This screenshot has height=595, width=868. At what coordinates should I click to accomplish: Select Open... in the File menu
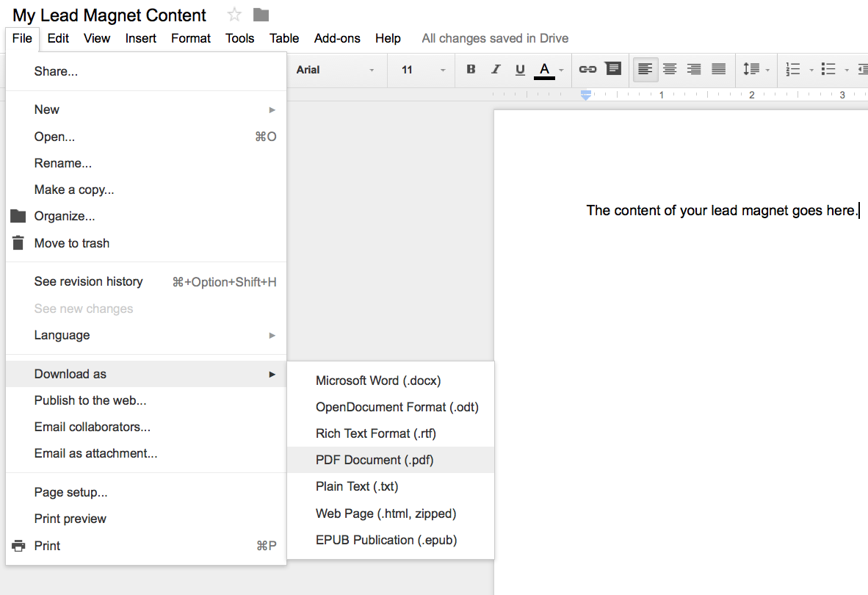[x=146, y=137]
